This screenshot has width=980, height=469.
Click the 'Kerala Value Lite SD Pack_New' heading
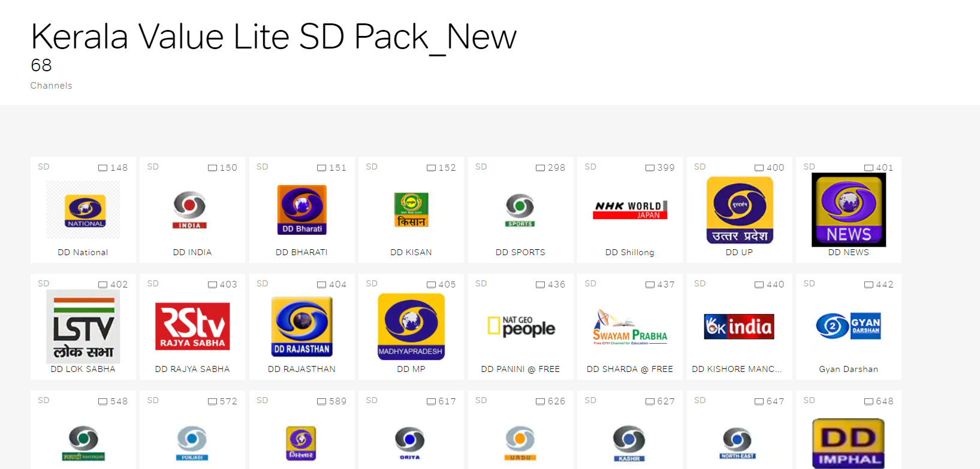point(273,37)
